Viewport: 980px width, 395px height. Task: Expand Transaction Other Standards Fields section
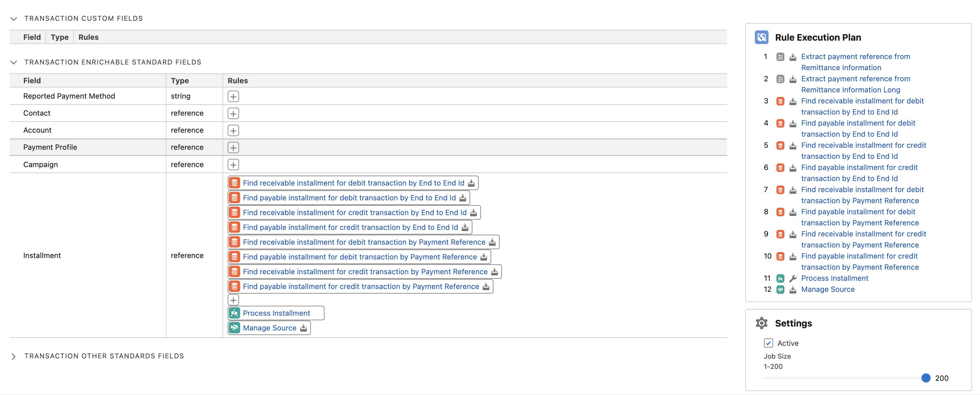14,356
